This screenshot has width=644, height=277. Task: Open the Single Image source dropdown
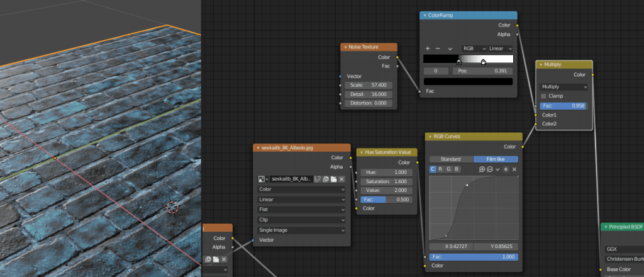point(302,230)
